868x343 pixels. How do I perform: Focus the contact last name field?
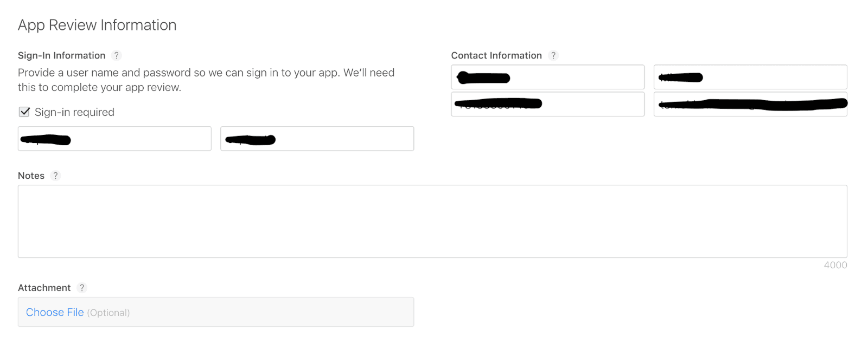[x=750, y=77]
